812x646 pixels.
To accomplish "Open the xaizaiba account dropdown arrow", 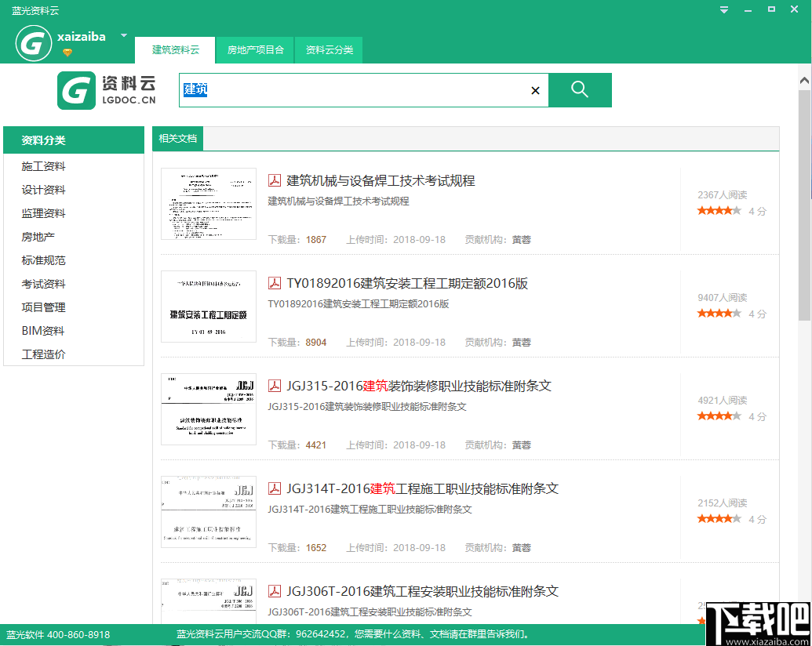I will (x=122, y=35).
